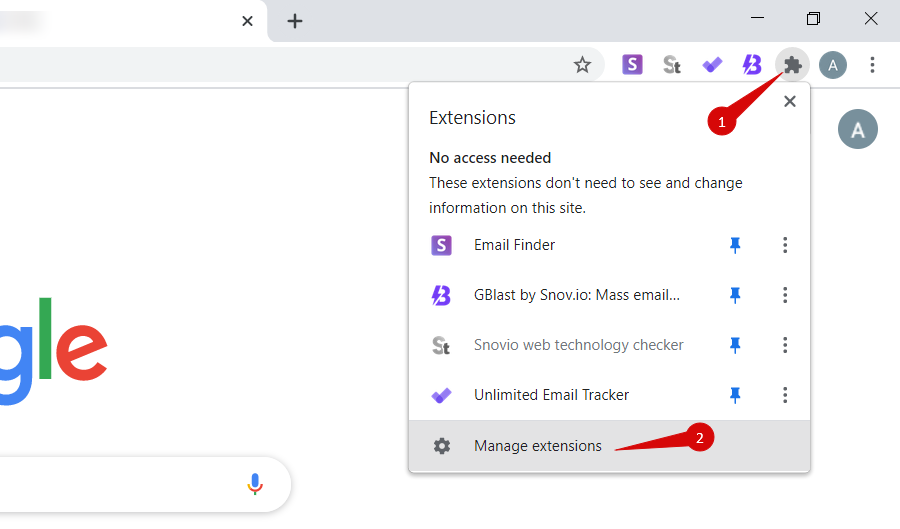Open the profile avatar in toolbar
900x529 pixels.
pyautogui.click(x=833, y=65)
